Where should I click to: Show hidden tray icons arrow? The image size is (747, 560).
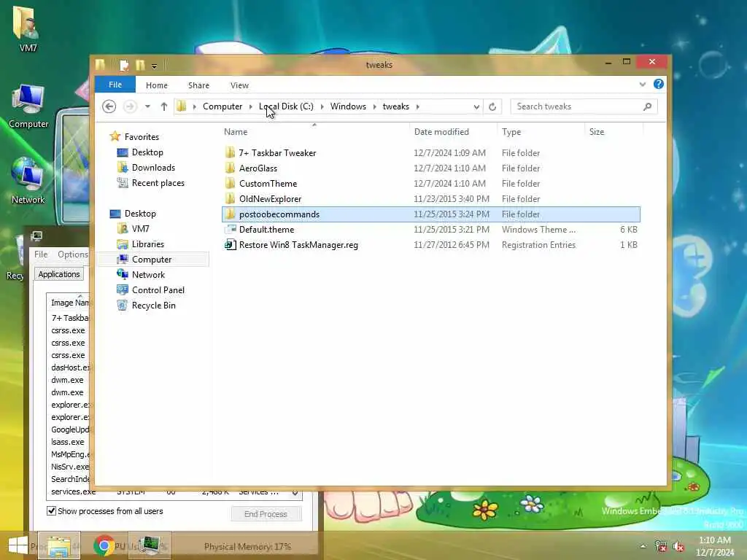click(x=643, y=546)
